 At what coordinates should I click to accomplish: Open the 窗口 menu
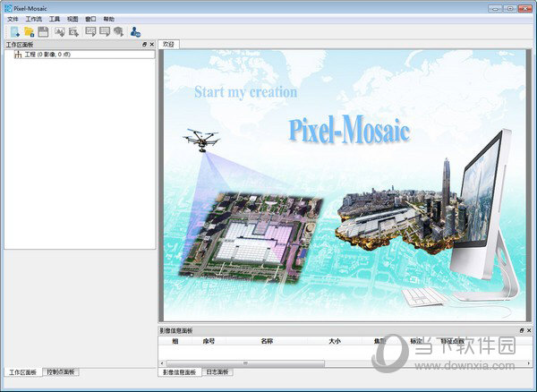coord(90,19)
